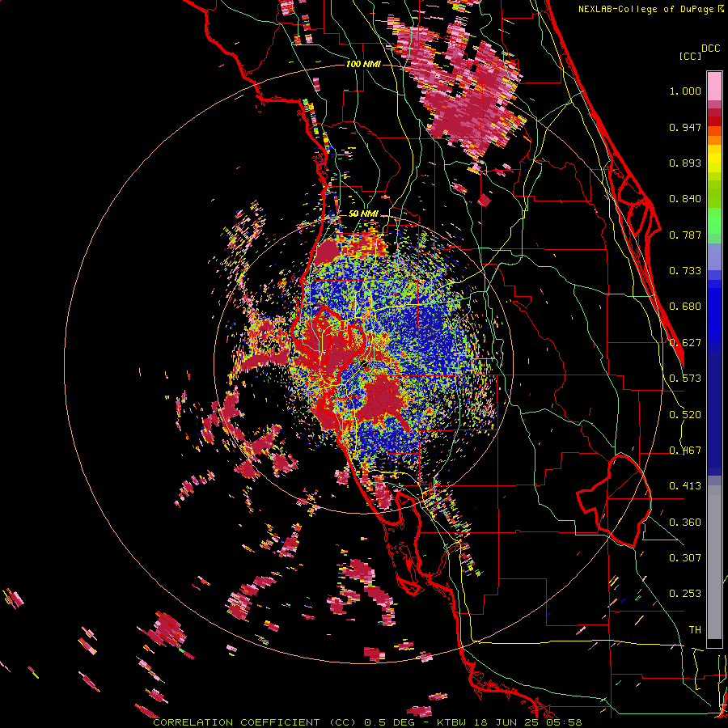Click the 0.840 scale value
Image resolution: width=728 pixels, height=728 pixels.
[x=685, y=199]
